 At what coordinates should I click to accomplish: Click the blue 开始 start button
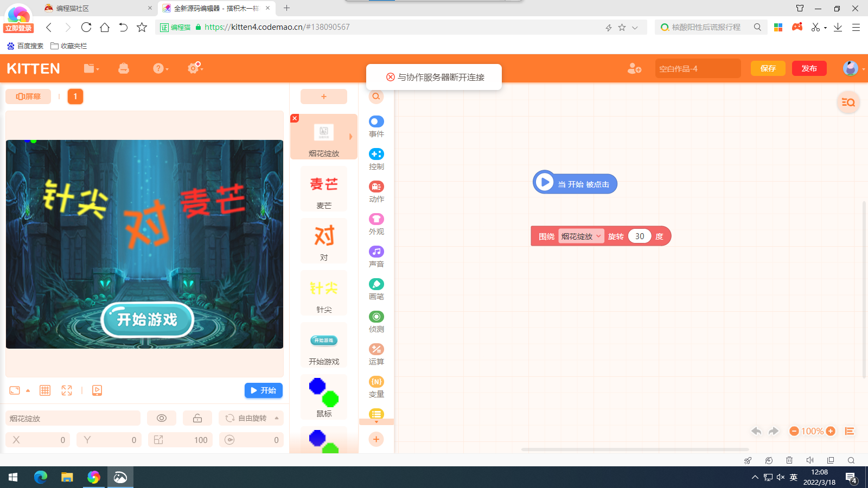coord(264,390)
